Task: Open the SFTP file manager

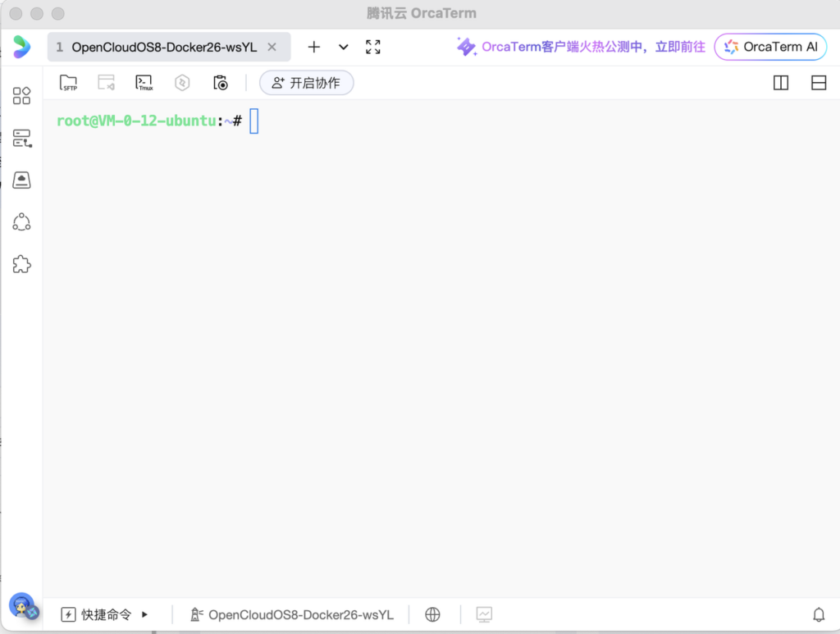Action: click(x=69, y=83)
